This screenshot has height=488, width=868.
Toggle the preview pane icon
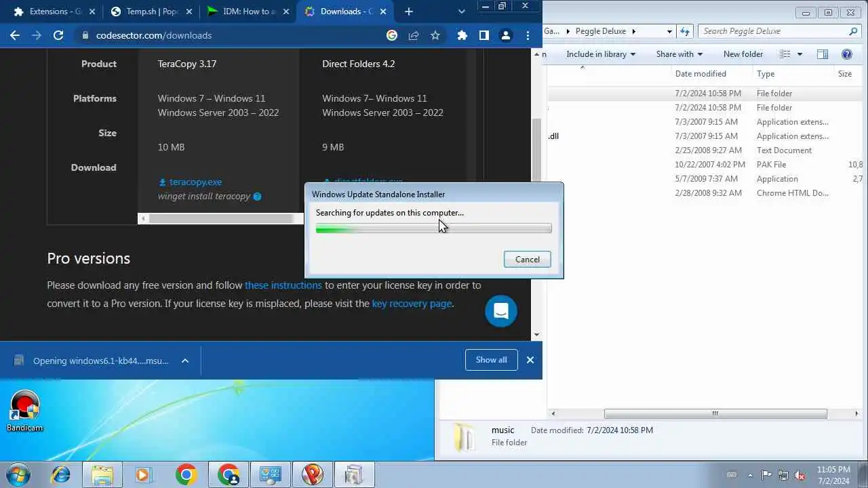tap(823, 54)
